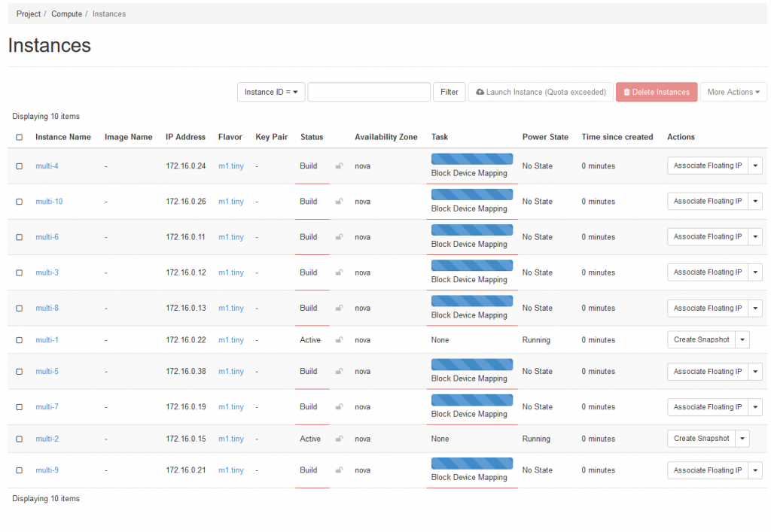Viewport: 771px width, 532px height.
Task: Sort by Time since created column
Action: pyautogui.click(x=617, y=137)
